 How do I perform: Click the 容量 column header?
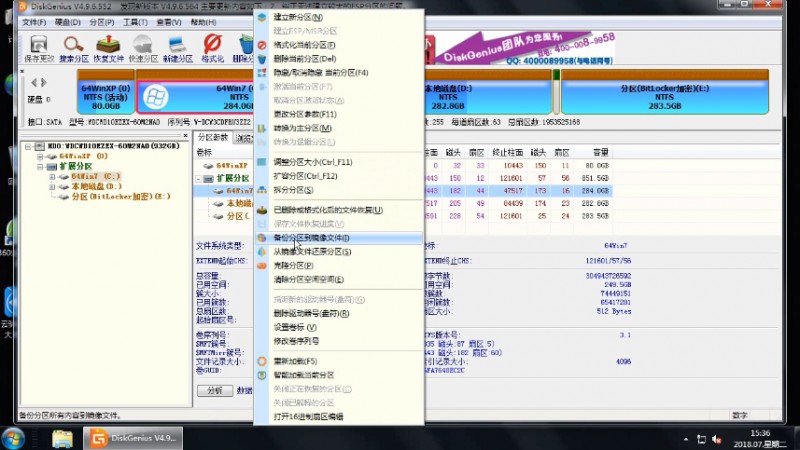[601, 153]
